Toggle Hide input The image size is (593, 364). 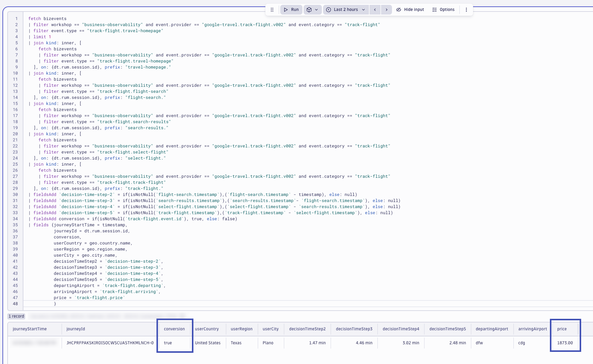[410, 10]
